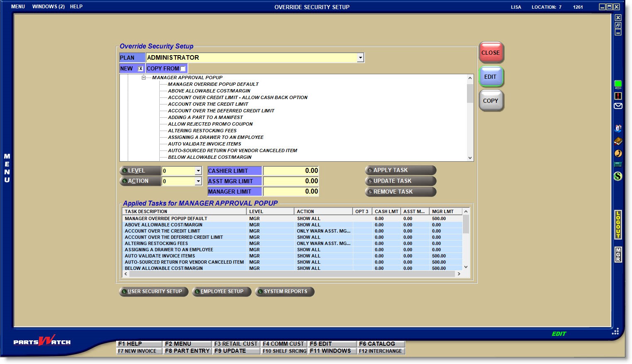
Task: Enable the COPY FROM checkbox
Action: [x=183, y=69]
